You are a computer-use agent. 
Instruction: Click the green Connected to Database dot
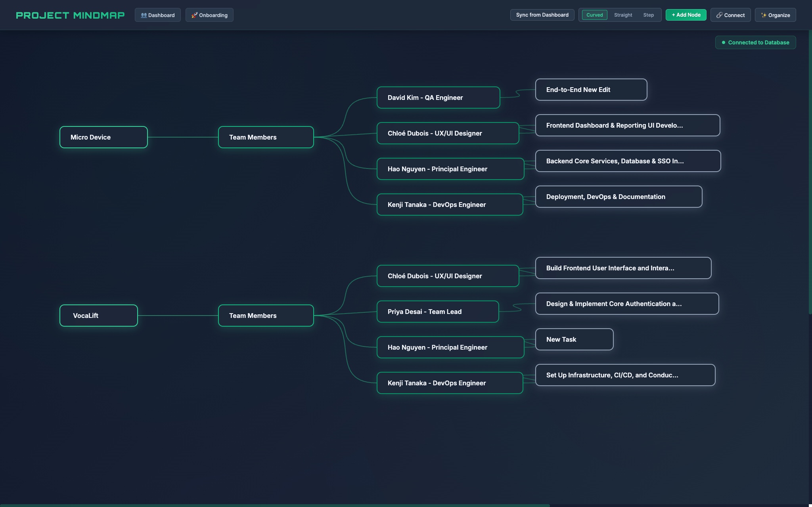coord(723,42)
